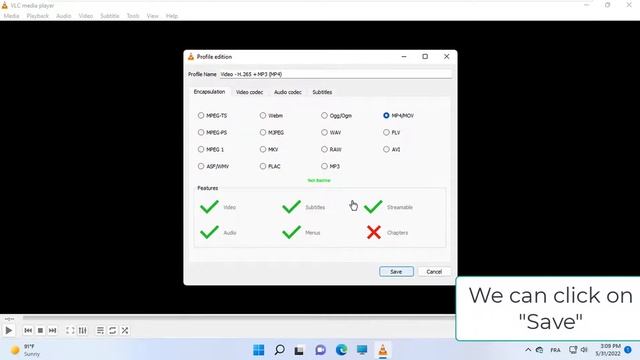Toggle fullscreen video mode
Viewport: 640px width, 360px height.
point(70,330)
